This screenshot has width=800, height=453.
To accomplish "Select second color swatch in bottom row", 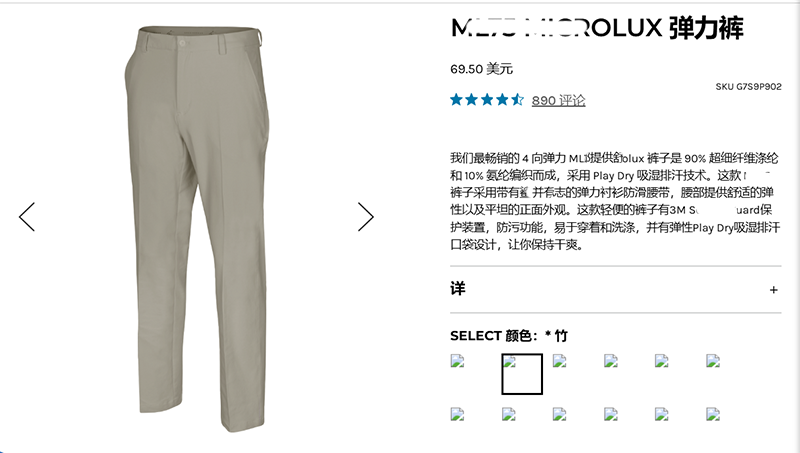I will click(509, 414).
